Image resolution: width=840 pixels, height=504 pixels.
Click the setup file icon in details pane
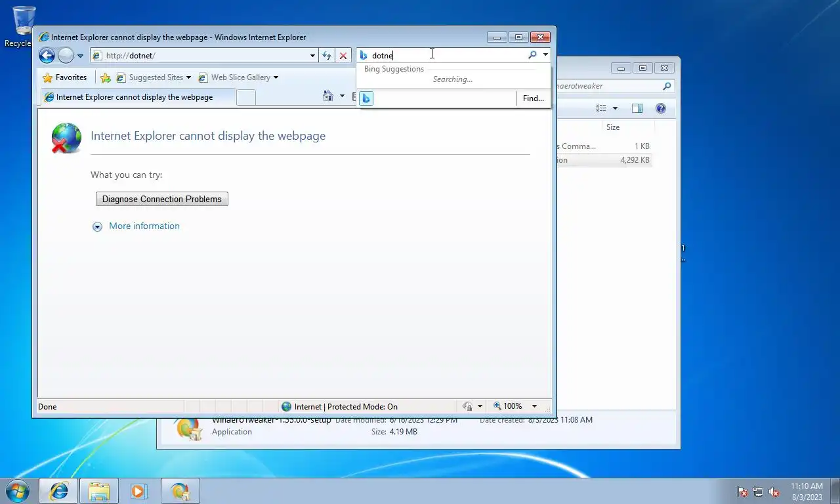188,428
